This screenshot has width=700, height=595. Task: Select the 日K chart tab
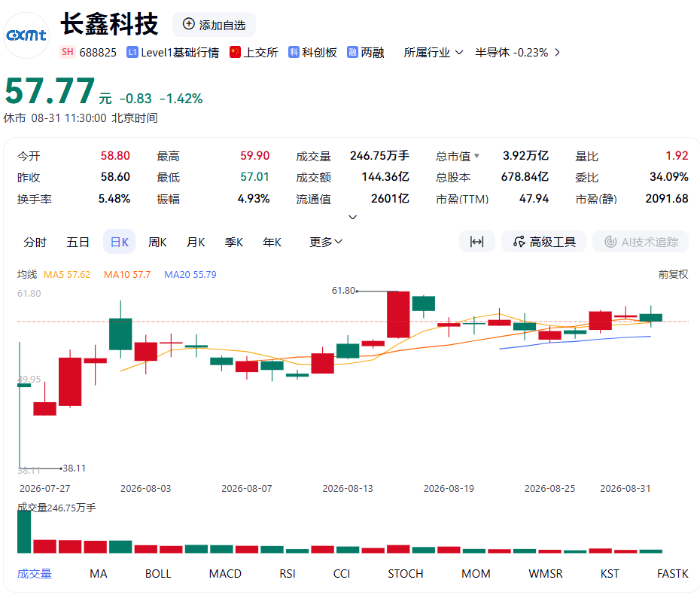119,242
